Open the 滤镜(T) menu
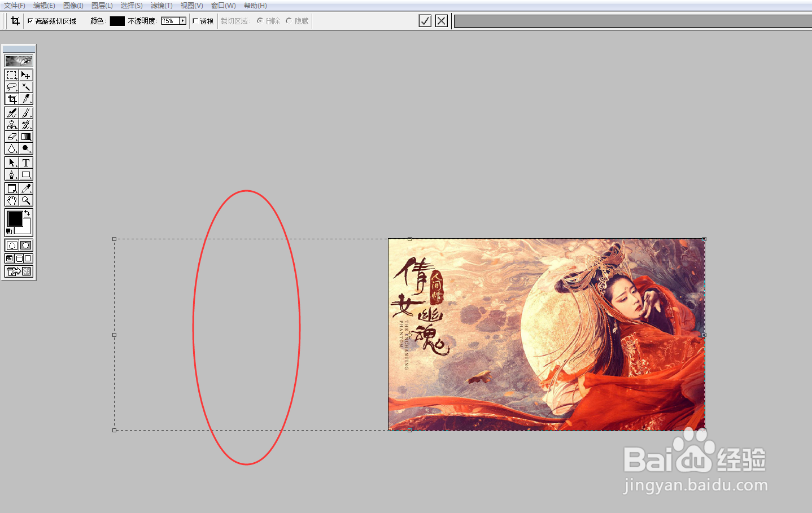Image resolution: width=812 pixels, height=513 pixels. [161, 5]
